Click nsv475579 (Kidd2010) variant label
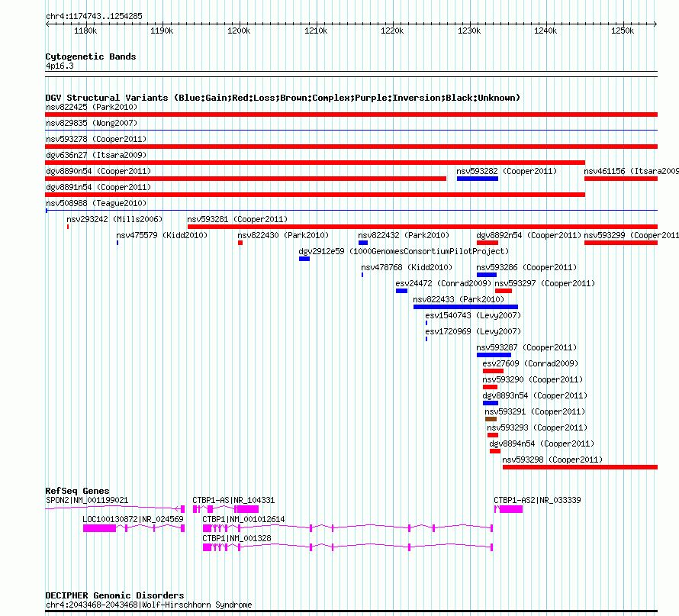Viewport: 679px width, 616px height. [x=162, y=235]
